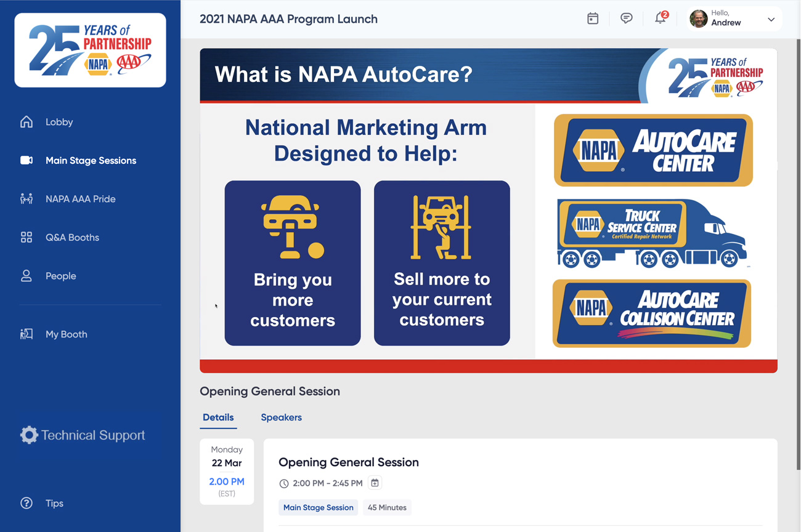Viewport: 801px width, 532px height.
Task: Click the People person icon
Action: point(26,276)
